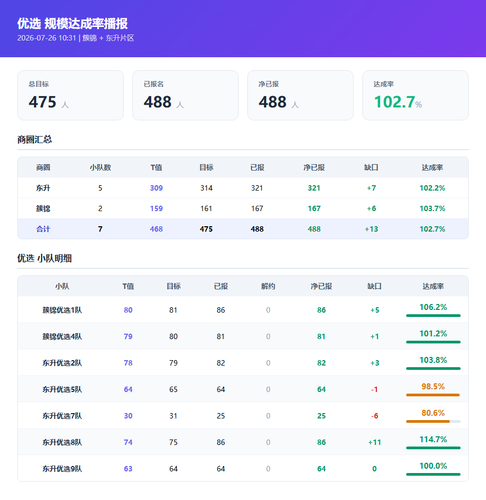The width and height of the screenshot is (486, 500).
Task: Click T值 30 in the 东升优选7队 row
Action: tap(128, 416)
